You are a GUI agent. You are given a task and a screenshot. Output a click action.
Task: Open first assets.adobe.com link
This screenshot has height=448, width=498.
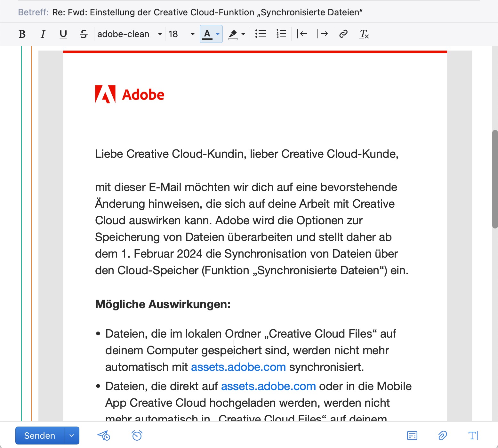[x=238, y=367]
